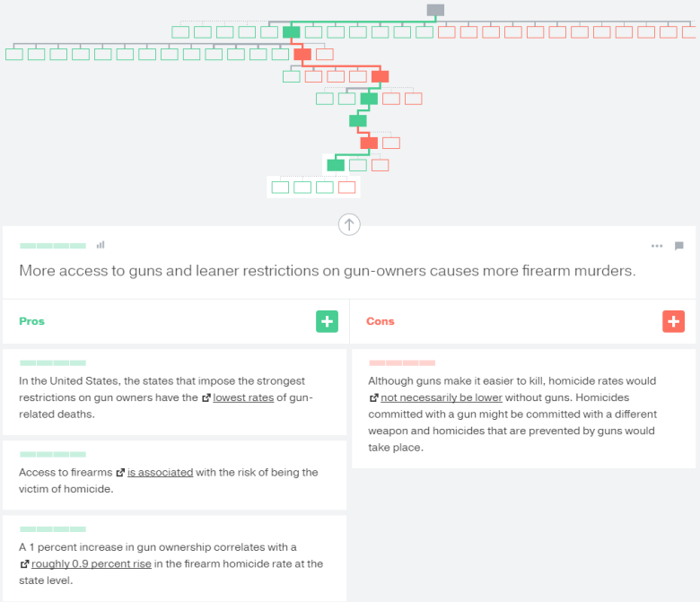This screenshot has width=700, height=602.
Task: Click the red impact meter on the con claim
Action: [402, 362]
